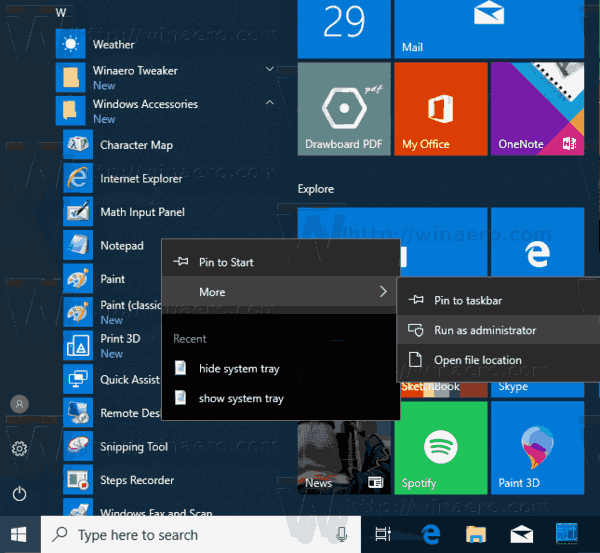This screenshot has height=553, width=600.
Task: Expand the More submenu arrow
Action: (383, 292)
